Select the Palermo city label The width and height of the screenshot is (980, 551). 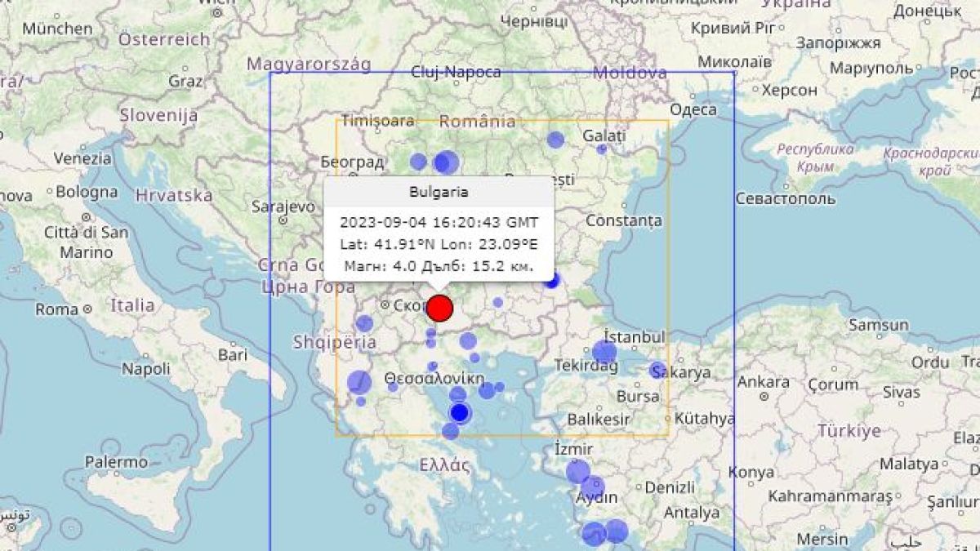pos(115,462)
